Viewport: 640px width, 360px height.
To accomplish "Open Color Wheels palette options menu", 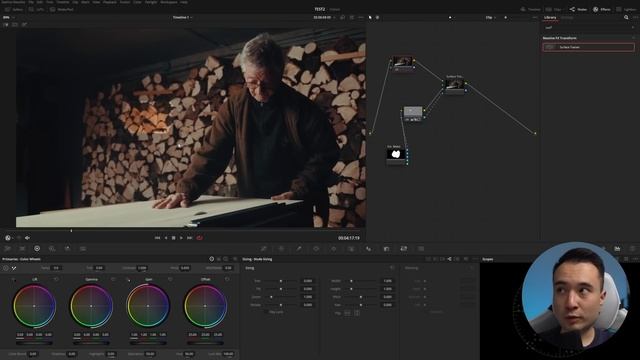I will click(235, 259).
